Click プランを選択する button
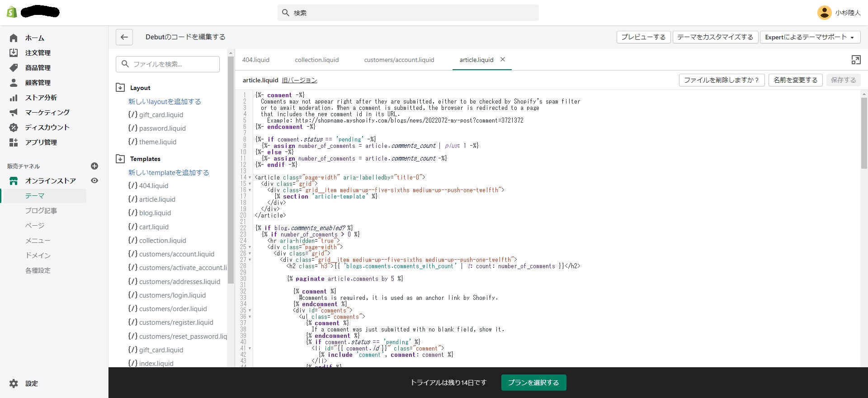Image resolution: width=868 pixels, height=398 pixels. (533, 383)
